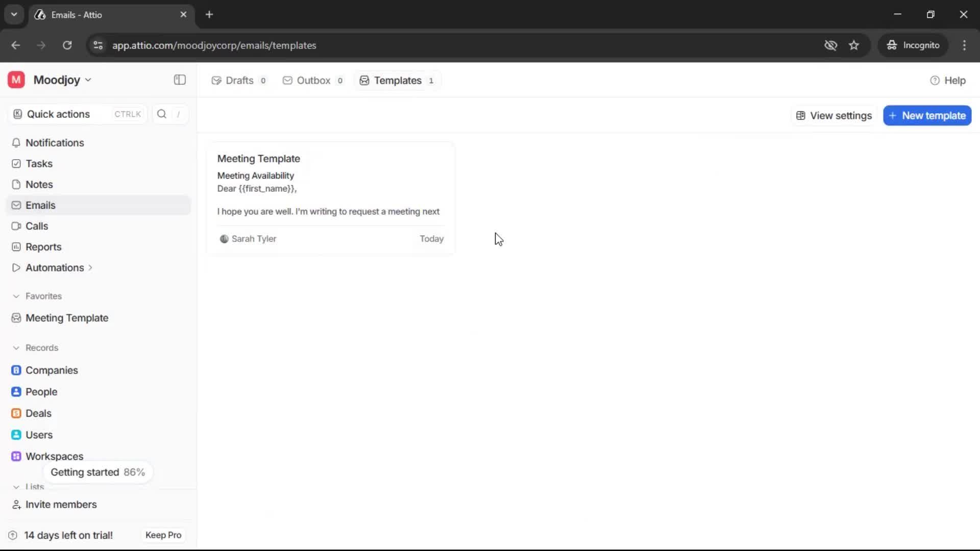Select the Tasks section in sidebar
This screenshot has width=980, height=551.
[39, 163]
